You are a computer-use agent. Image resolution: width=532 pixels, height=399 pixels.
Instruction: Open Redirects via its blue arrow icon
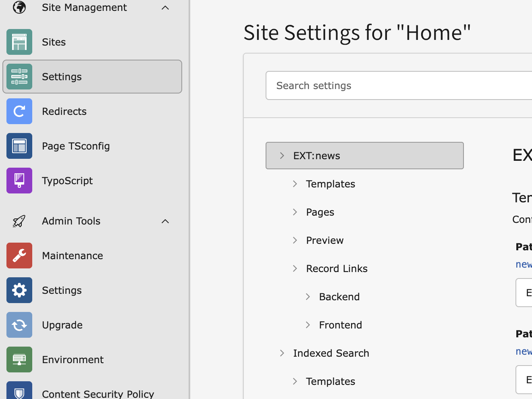(x=19, y=111)
